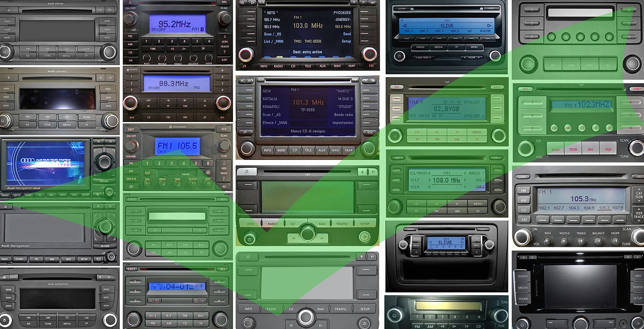Select preset 5 on 95.2MHz radio

[197, 41]
